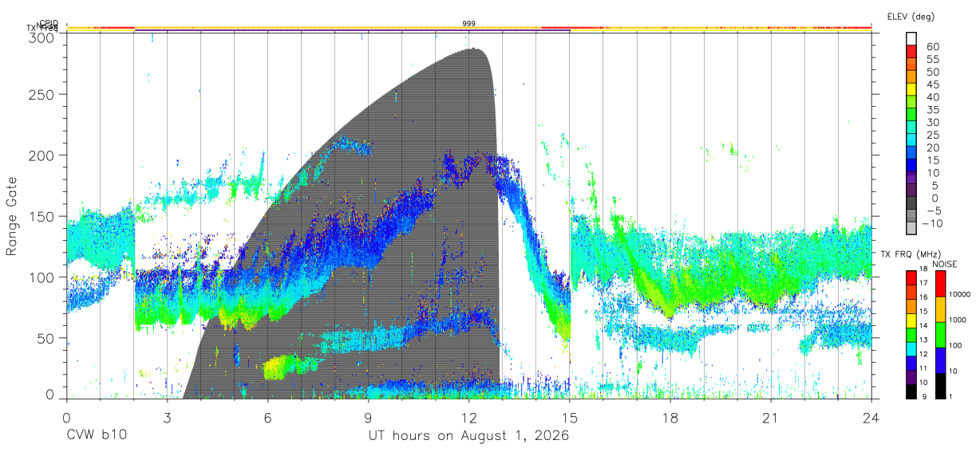Viewport: 980px width, 452px height.
Task: Pick red TX FRQ swatch between 17 and 18
Action: [x=912, y=278]
